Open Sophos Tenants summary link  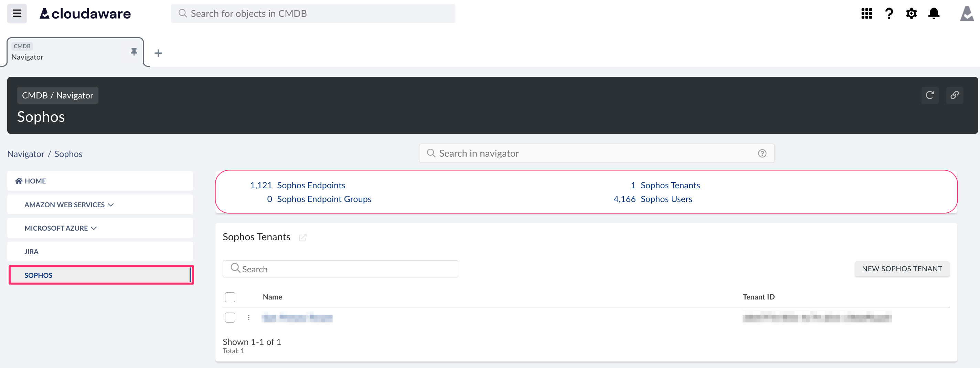pos(670,185)
